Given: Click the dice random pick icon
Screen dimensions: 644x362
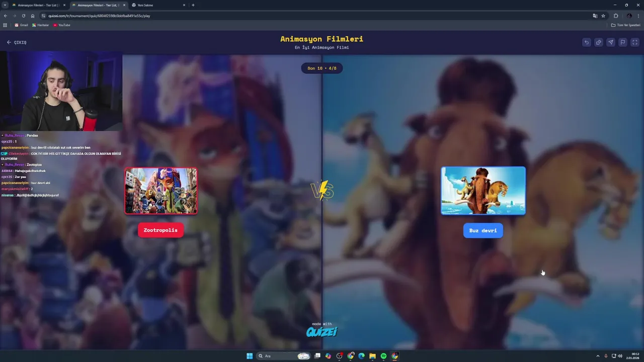Looking at the screenshot, I should [599, 42].
